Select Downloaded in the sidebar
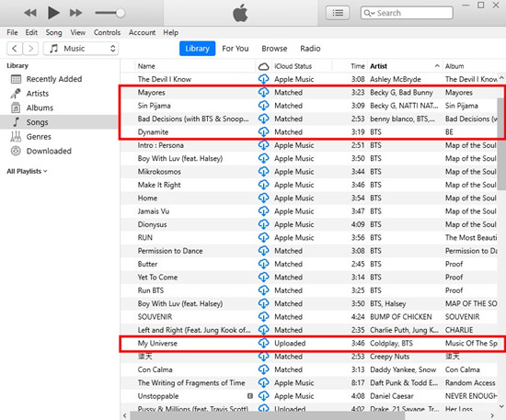This screenshot has width=506, height=420. 49,151
